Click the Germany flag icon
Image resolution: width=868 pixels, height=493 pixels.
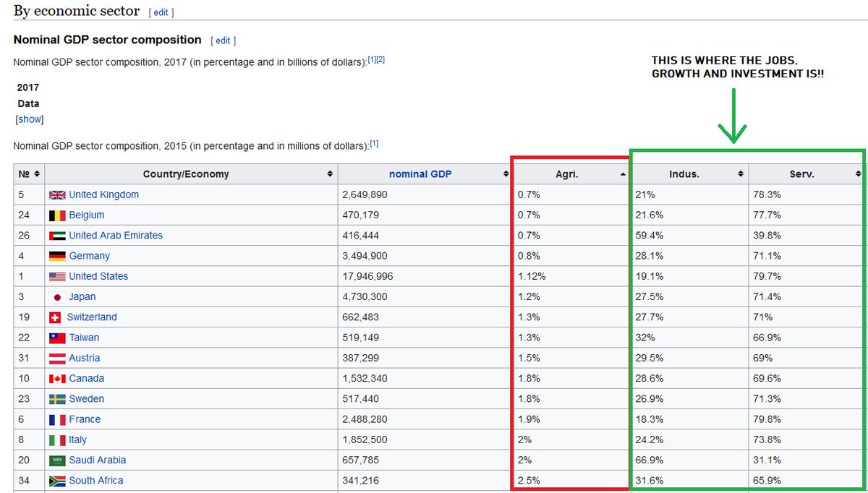[57, 256]
